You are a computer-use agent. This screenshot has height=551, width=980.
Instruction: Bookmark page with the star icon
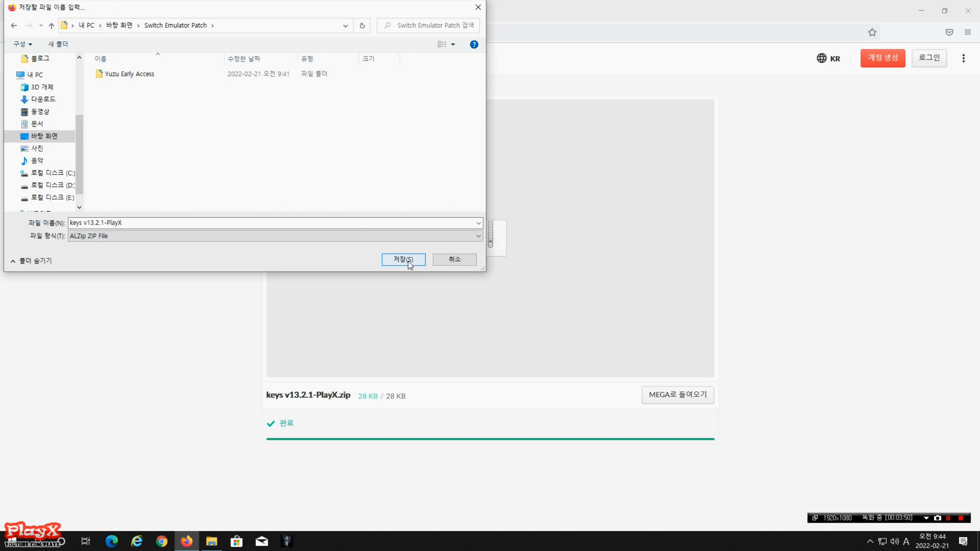tap(872, 33)
